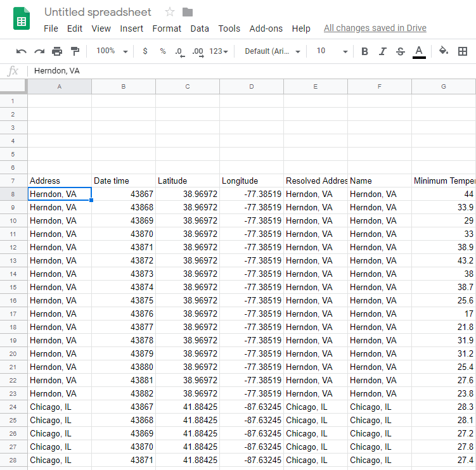Print the spreadsheet using printer icon
The image size is (476, 470).
[57, 51]
